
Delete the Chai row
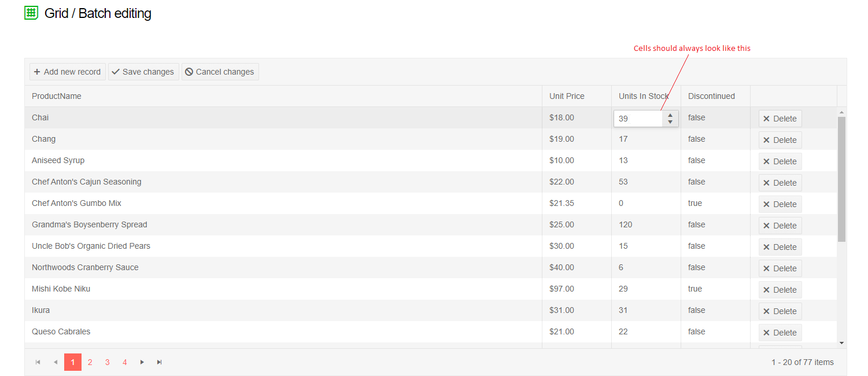pos(780,119)
